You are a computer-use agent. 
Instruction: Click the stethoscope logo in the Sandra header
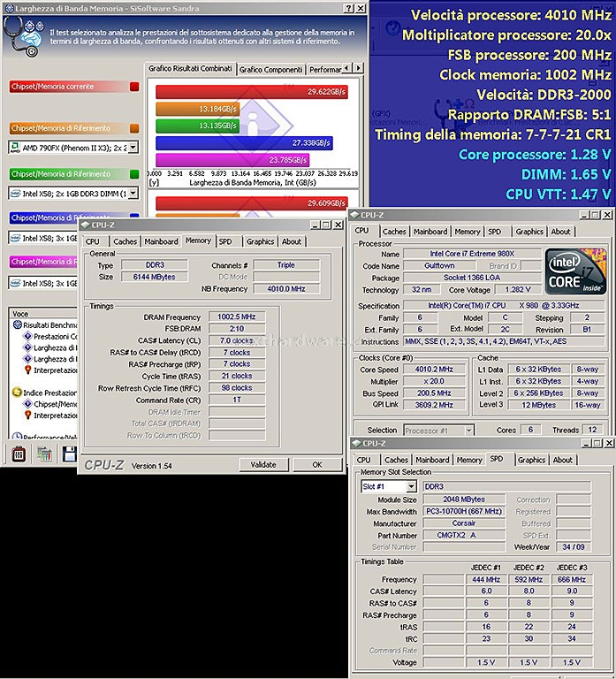click(24, 36)
